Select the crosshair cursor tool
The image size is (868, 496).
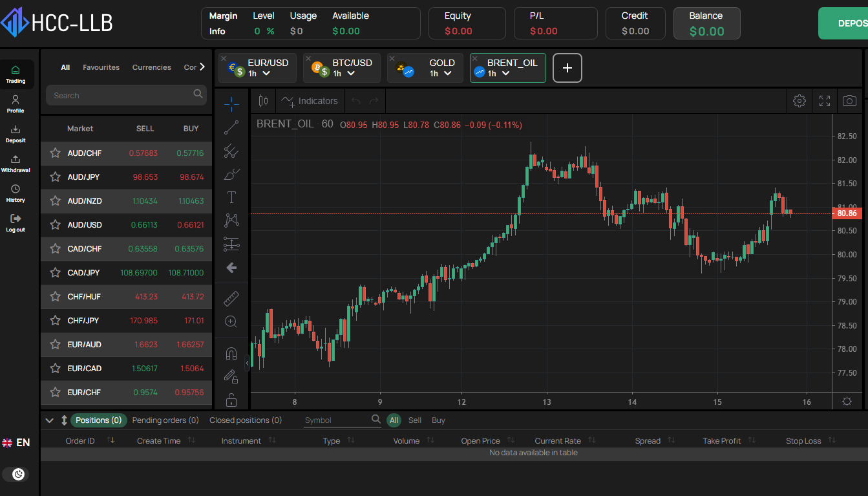click(231, 103)
